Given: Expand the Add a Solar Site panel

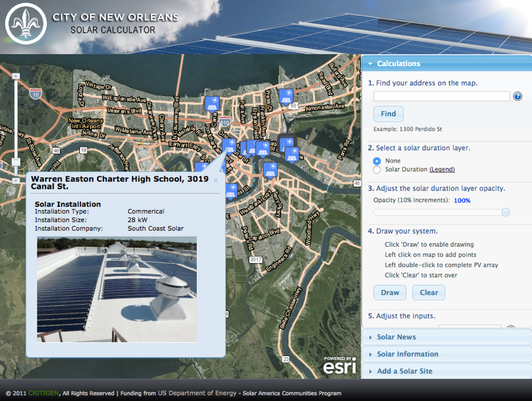Looking at the screenshot, I should pos(404,371).
